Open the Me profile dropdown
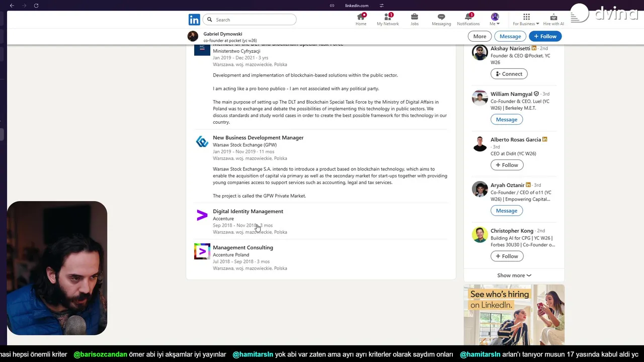Image resolution: width=644 pixels, height=362 pixels. [495, 20]
